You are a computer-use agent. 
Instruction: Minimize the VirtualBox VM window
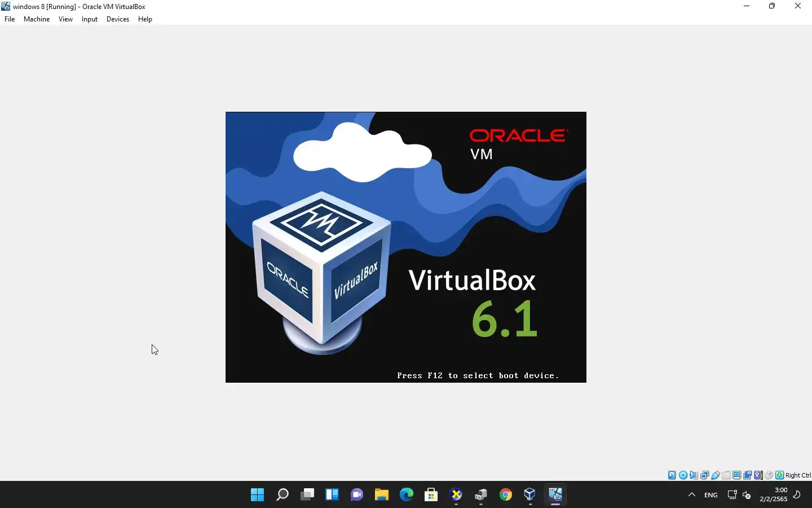(x=747, y=6)
